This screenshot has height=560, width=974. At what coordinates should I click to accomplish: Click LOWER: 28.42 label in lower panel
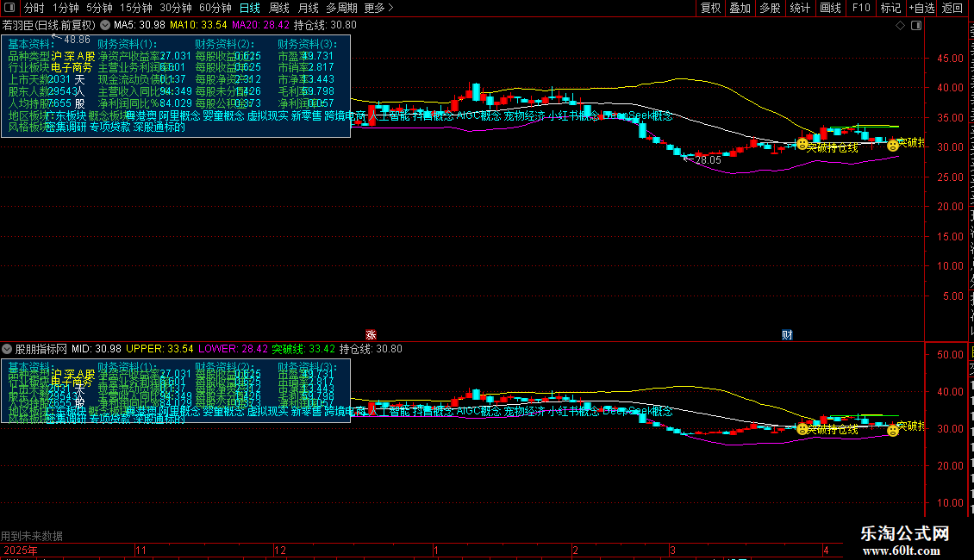(x=233, y=349)
